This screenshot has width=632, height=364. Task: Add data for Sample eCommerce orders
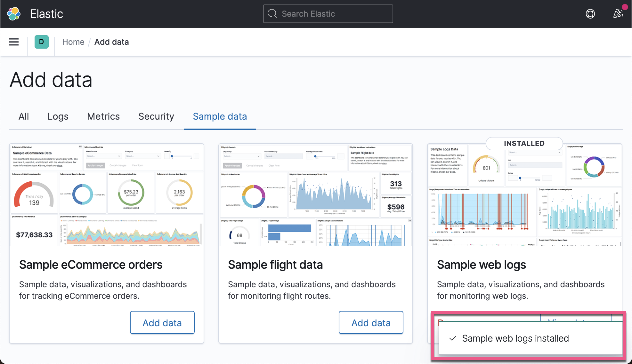(x=162, y=322)
